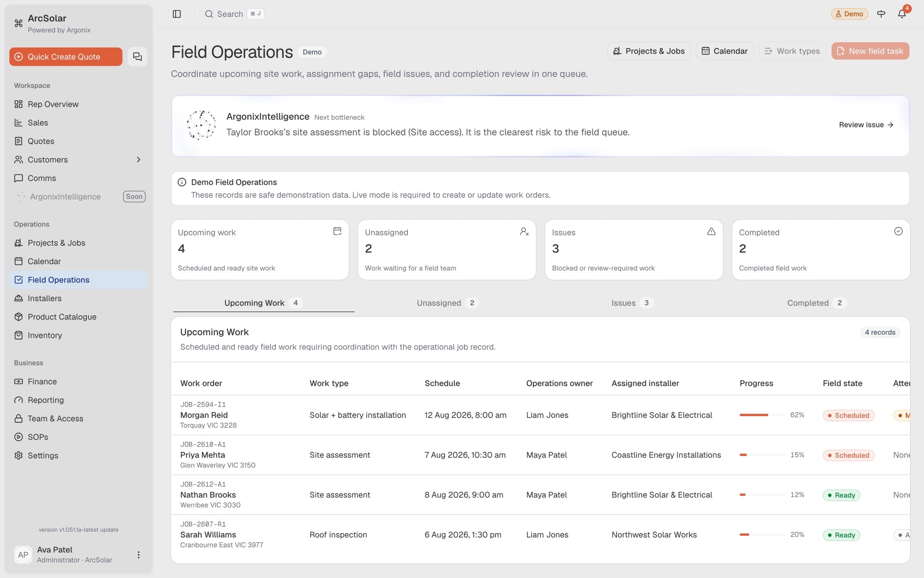The width and height of the screenshot is (924, 578).
Task: Focus the Search field
Action: click(x=234, y=14)
